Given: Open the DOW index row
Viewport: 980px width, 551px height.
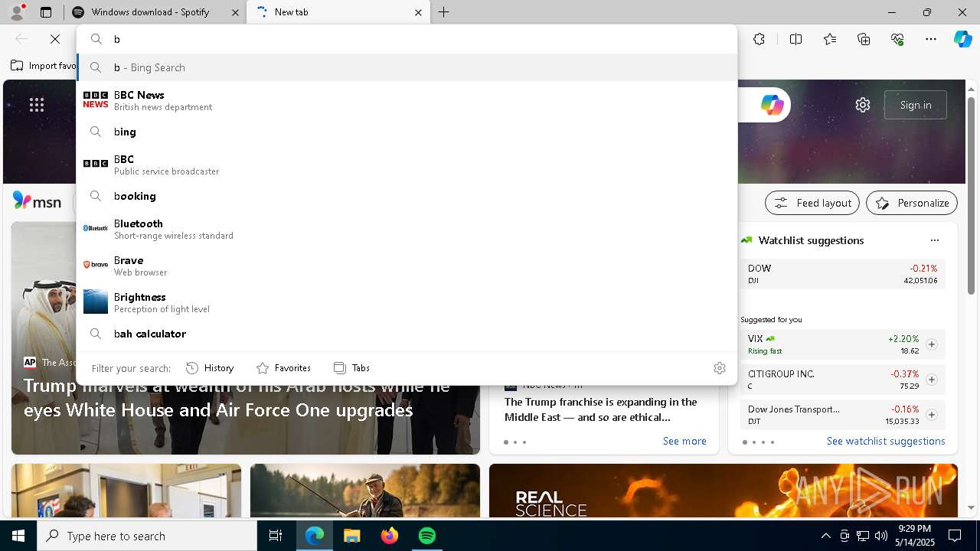Looking at the screenshot, I should [x=843, y=274].
